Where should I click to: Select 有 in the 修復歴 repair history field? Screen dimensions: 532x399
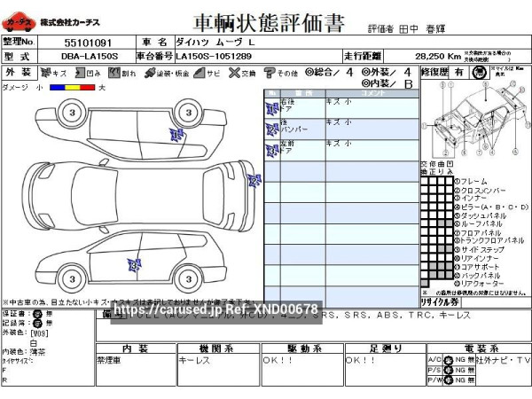point(459,72)
